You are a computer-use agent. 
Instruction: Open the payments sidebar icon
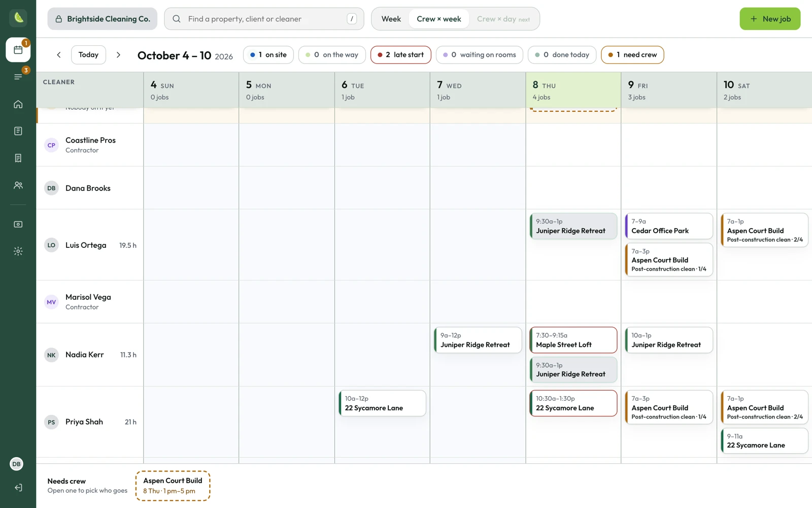[x=18, y=224]
